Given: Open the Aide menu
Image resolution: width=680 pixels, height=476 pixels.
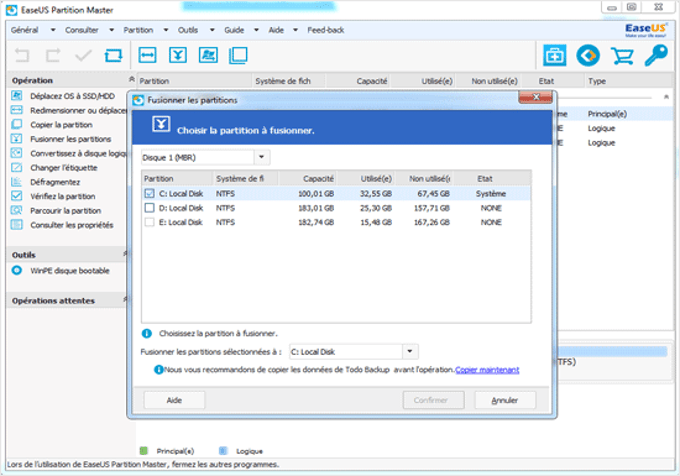Looking at the screenshot, I should point(276,30).
